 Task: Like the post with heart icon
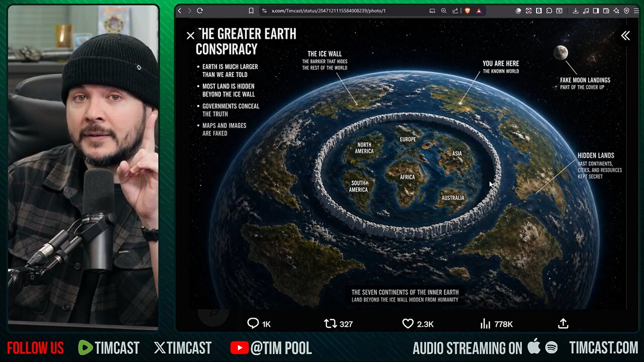tap(408, 324)
